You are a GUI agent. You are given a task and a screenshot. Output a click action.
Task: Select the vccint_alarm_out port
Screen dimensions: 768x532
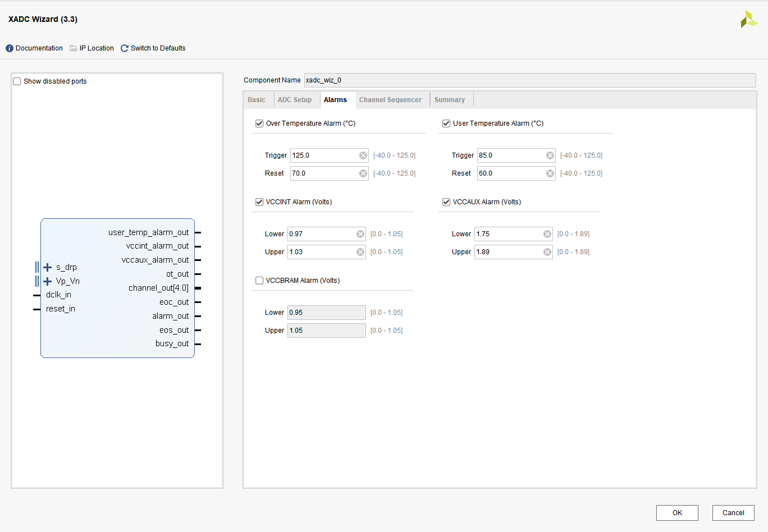pos(158,246)
